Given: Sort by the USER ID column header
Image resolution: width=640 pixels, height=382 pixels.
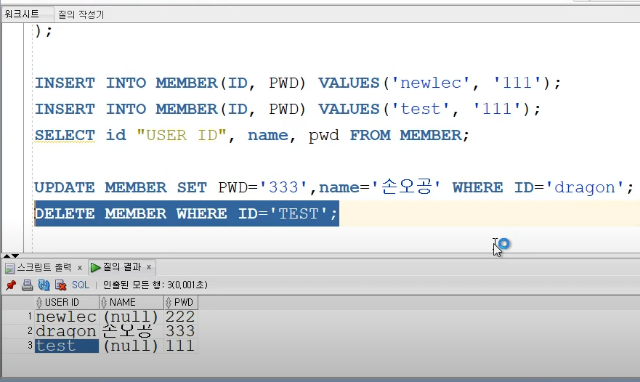Looking at the screenshot, I should click(67, 302).
